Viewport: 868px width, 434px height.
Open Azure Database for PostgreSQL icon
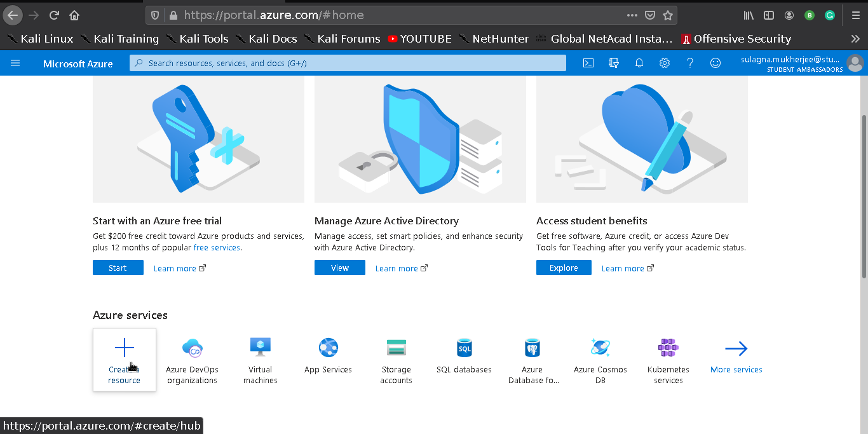pos(532,348)
